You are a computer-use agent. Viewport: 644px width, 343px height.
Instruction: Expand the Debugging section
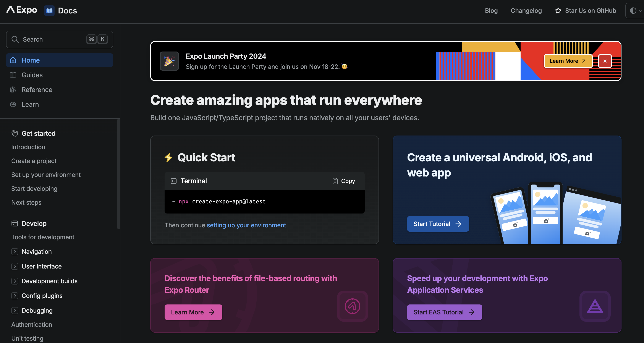point(15,311)
